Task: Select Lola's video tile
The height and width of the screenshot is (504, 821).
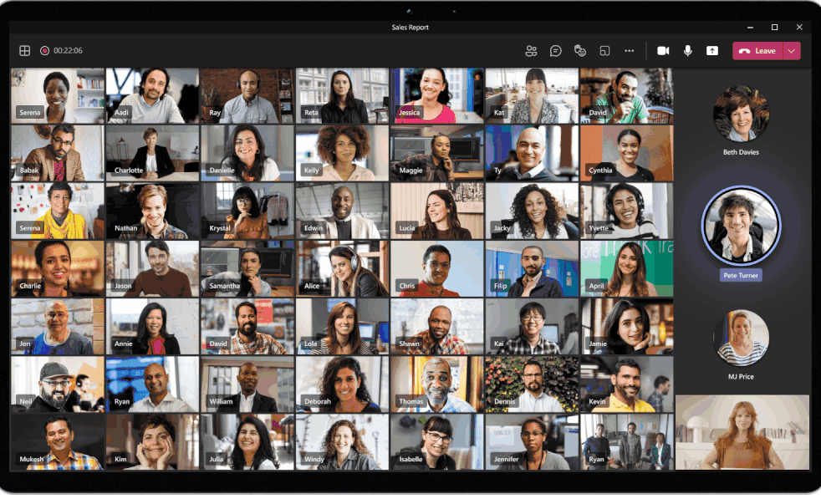Action: point(342,327)
